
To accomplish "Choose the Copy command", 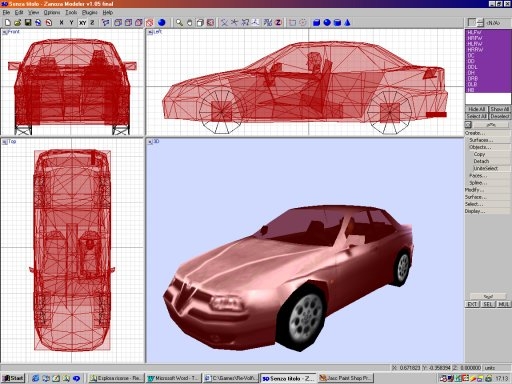I will (491, 154).
